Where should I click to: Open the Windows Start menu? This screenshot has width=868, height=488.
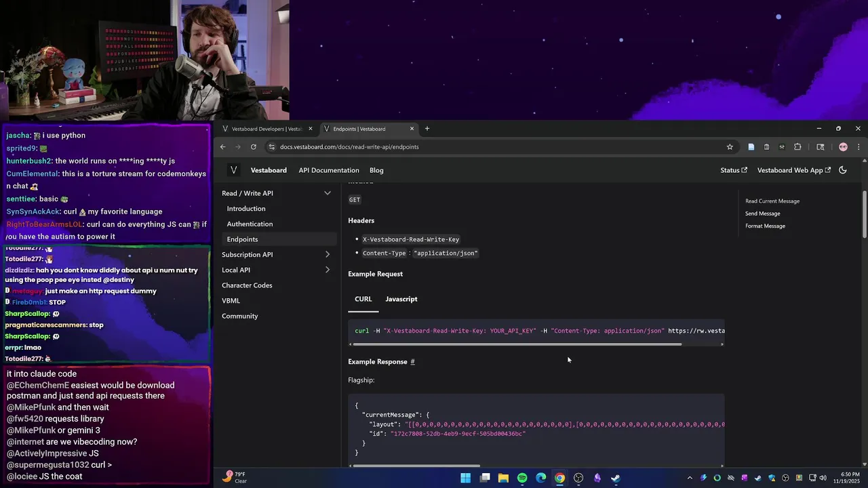[x=466, y=478]
